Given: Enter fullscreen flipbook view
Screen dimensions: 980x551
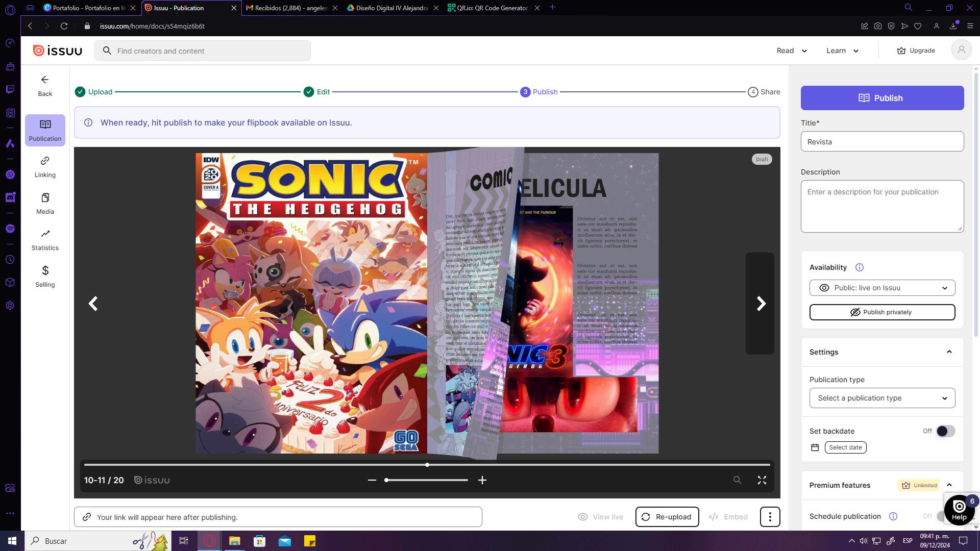Looking at the screenshot, I should tap(762, 480).
